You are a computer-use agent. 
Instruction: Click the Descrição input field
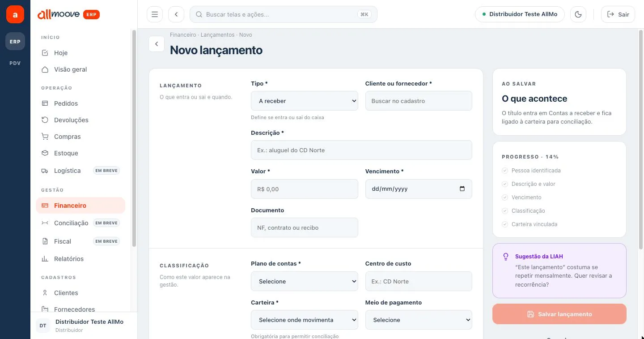(361, 150)
